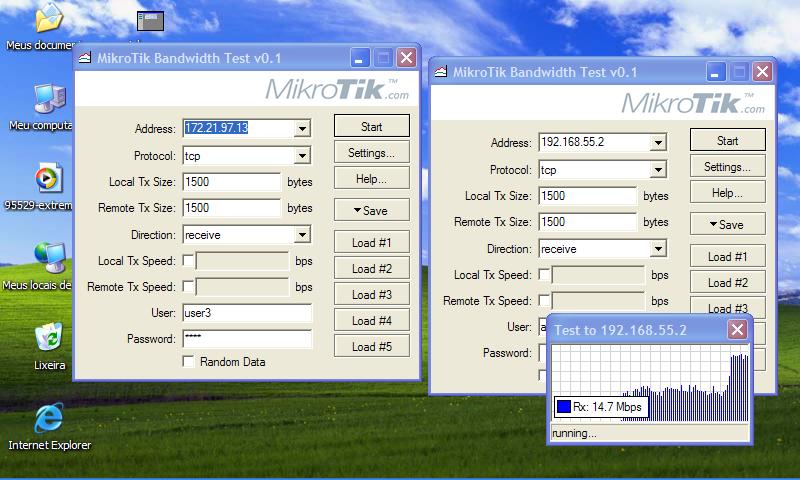Image resolution: width=800 pixels, height=480 pixels.
Task: Expand Address dropdown showing 172.21.97.13
Action: pyautogui.click(x=302, y=129)
